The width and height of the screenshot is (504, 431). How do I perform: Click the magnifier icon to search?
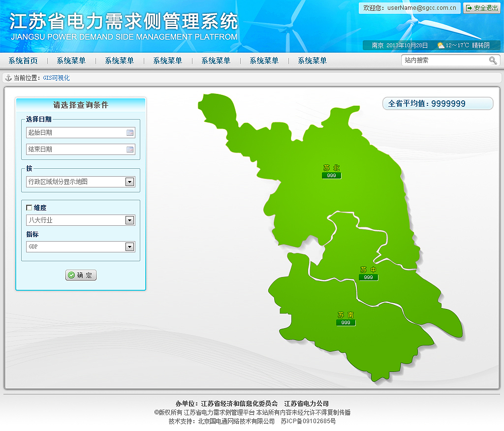pos(493,60)
